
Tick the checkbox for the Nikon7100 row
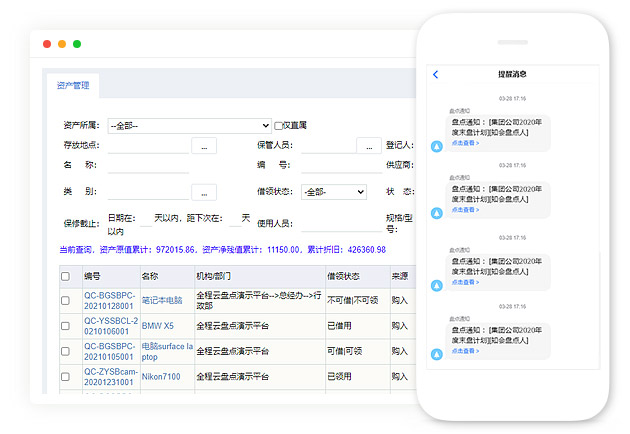point(65,377)
